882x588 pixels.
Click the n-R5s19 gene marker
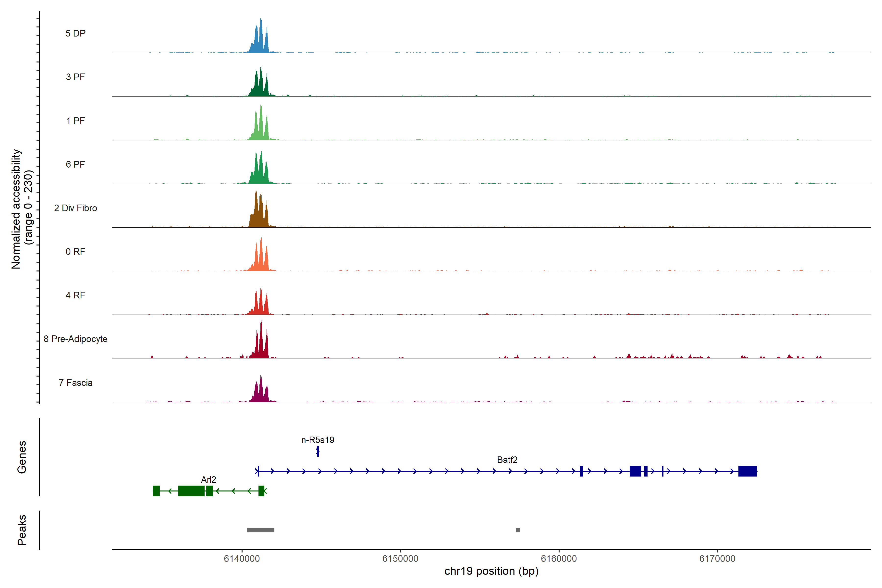[318, 452]
